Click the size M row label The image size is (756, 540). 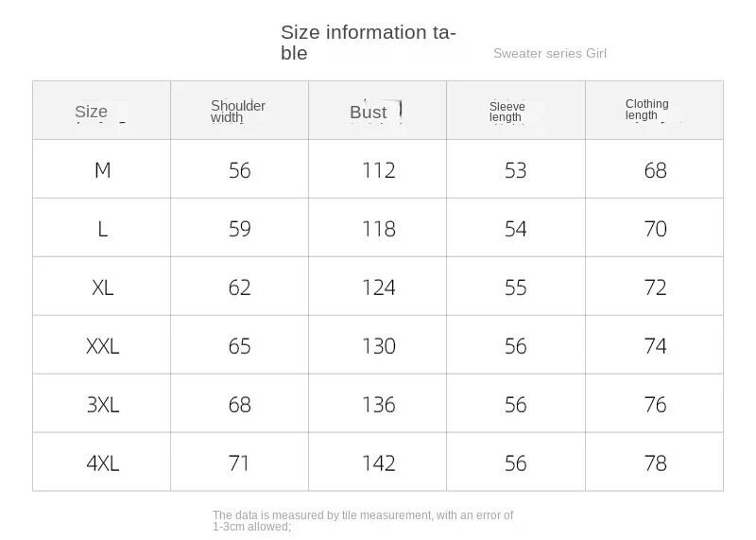pyautogui.click(x=102, y=170)
